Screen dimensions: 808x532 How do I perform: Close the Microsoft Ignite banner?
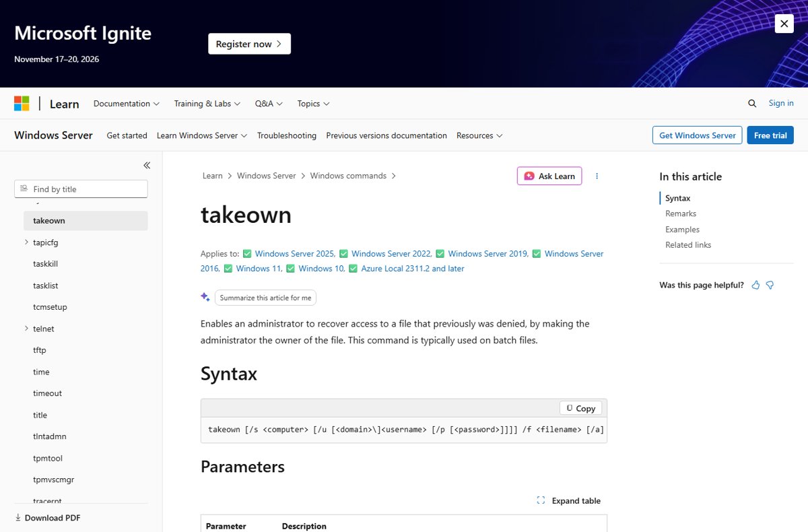784,24
